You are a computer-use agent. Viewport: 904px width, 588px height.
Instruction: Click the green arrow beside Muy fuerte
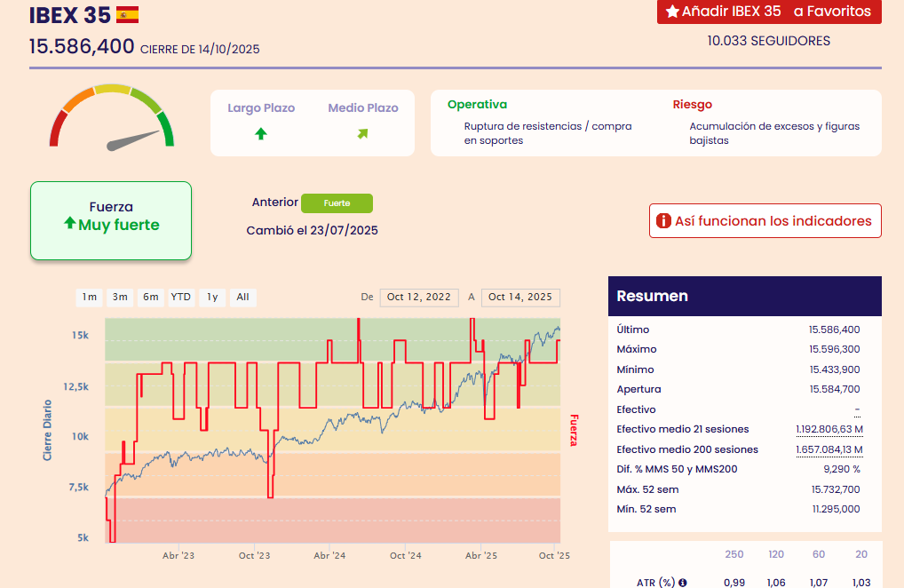pyautogui.click(x=70, y=225)
